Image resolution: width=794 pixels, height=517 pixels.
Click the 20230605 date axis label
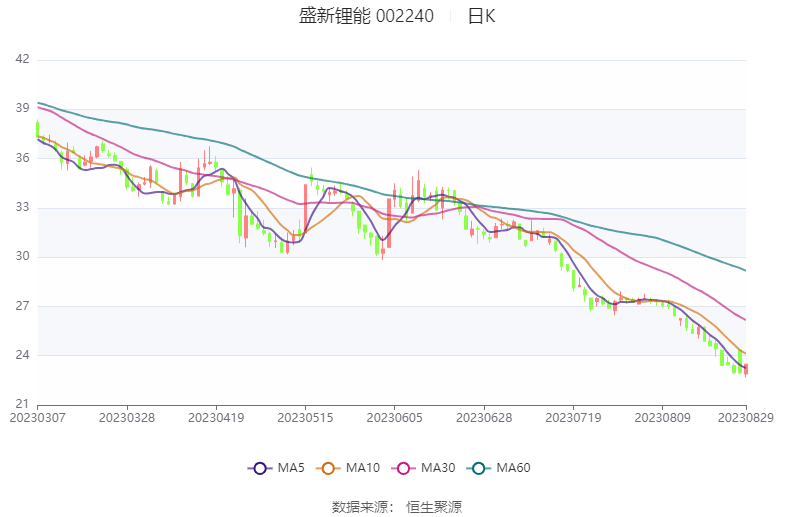394,416
